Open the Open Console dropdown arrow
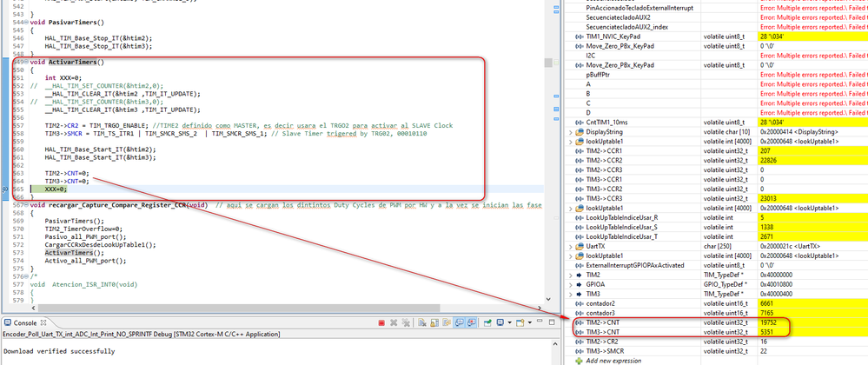This screenshot has height=365, width=868. (x=530, y=322)
